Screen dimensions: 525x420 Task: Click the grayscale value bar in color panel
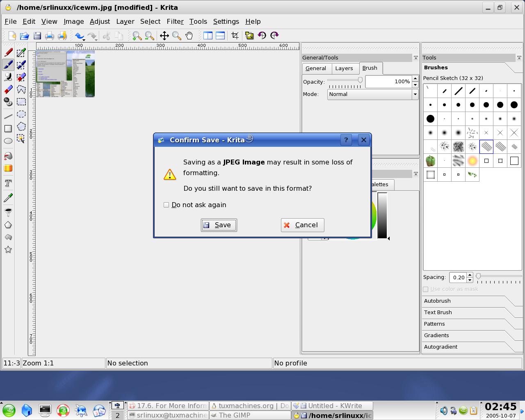382,215
